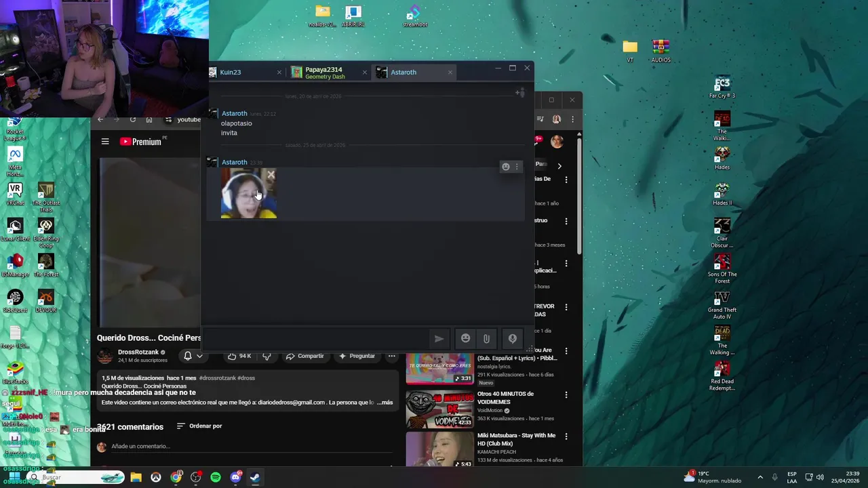Add reaction emoji to Astaroth's message
This screenshot has width=868, height=488.
(x=505, y=167)
